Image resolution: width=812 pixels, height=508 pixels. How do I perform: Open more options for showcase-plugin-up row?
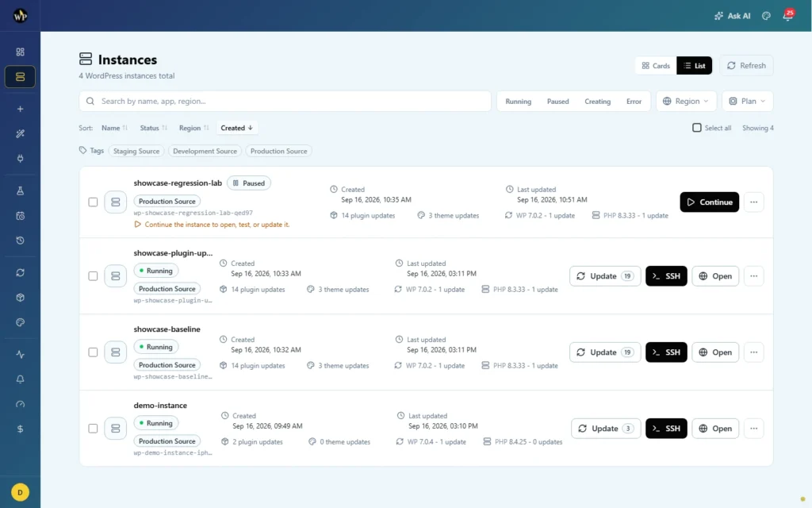[753, 276]
